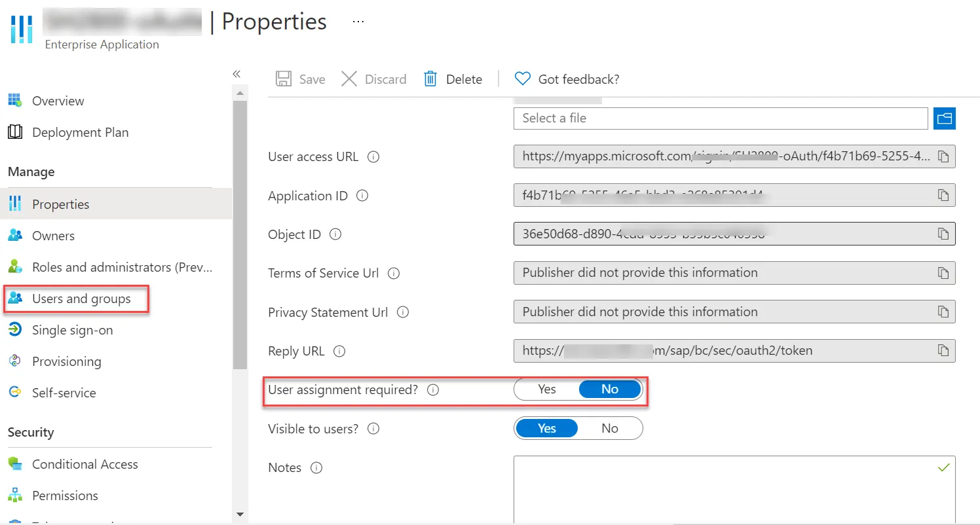This screenshot has height=525, width=980.
Task: Show info tooltip for Object ID
Action: click(x=335, y=234)
